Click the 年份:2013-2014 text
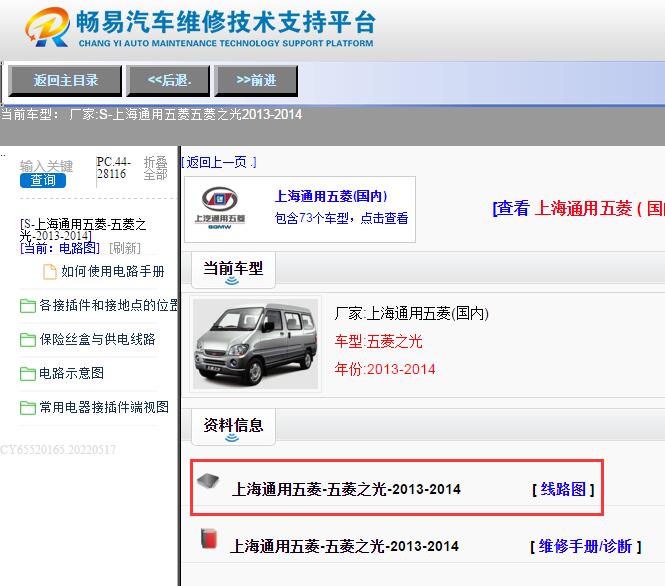The height and width of the screenshot is (586, 665). point(385,369)
